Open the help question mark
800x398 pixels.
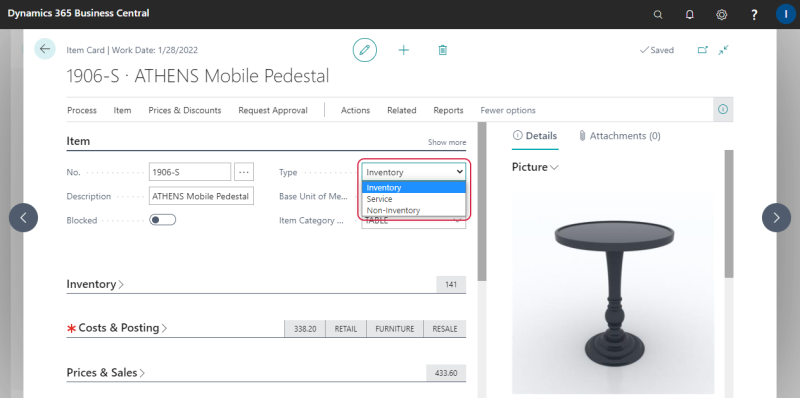point(755,14)
